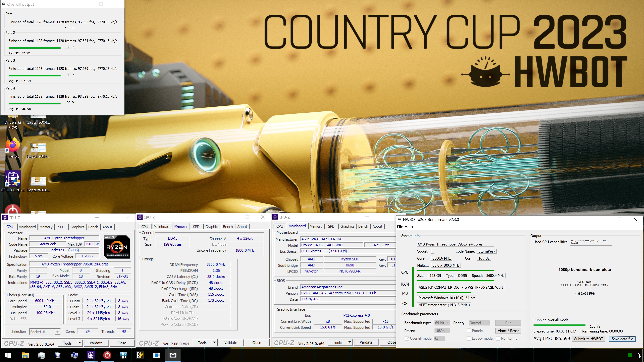
Task: Click Part 4 progress bar in Overkill output
Action: tap(35, 103)
